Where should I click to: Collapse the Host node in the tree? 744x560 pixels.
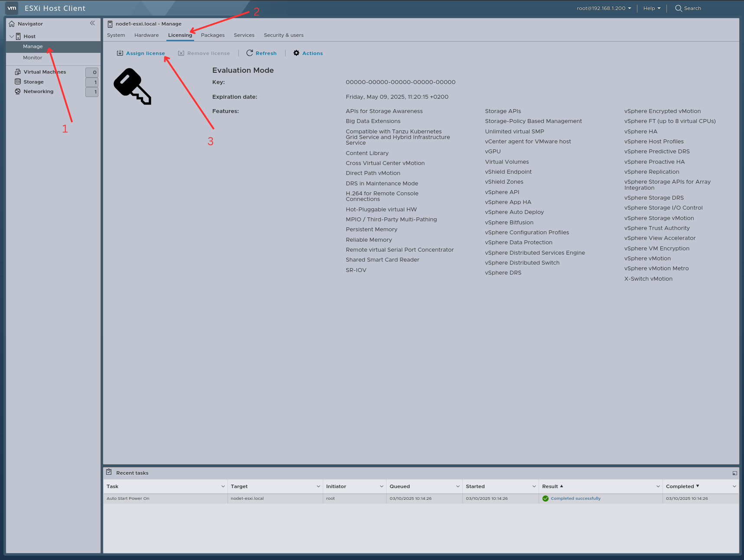coord(11,36)
